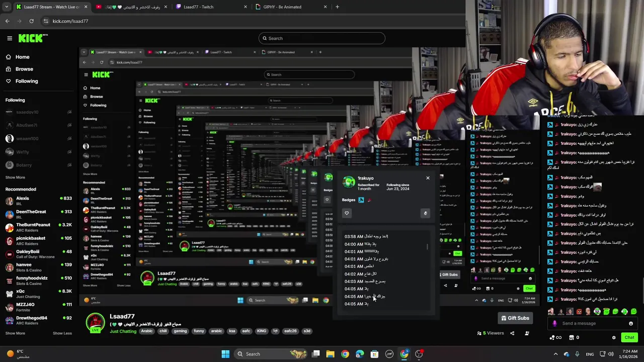The image size is (644, 362).
Task: Close the GIPHY - Be Animated tab
Action: 325,7
